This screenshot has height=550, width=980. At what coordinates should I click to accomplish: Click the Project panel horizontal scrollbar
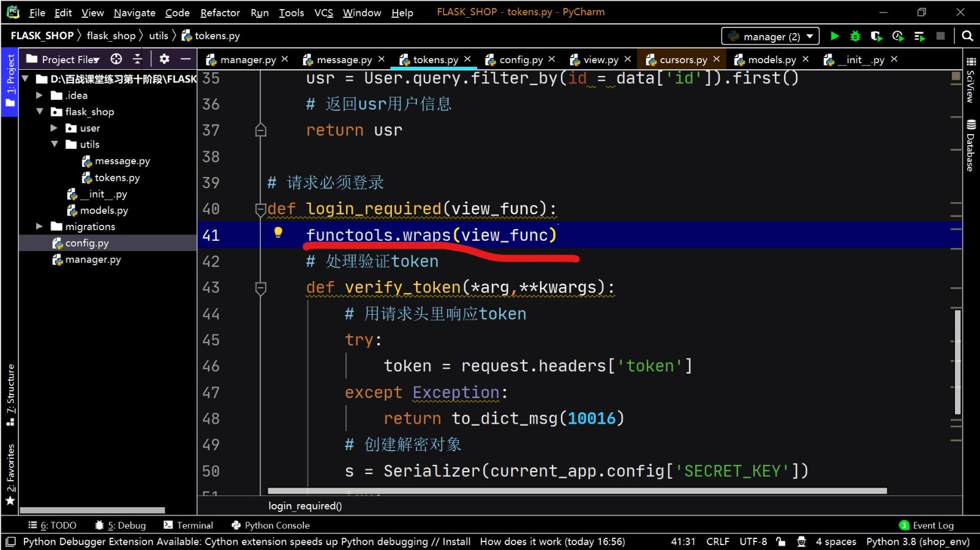point(92,510)
